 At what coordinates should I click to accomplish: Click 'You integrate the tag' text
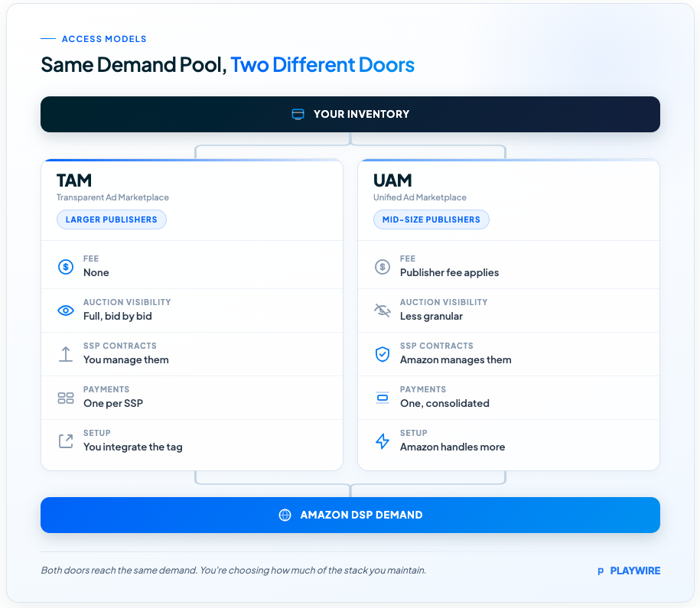[x=132, y=447]
